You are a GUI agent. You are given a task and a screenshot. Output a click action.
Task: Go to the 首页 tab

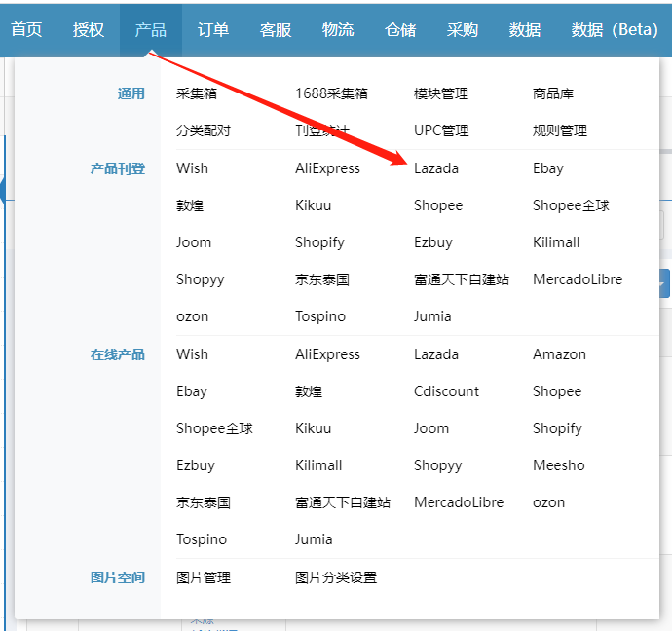26,29
